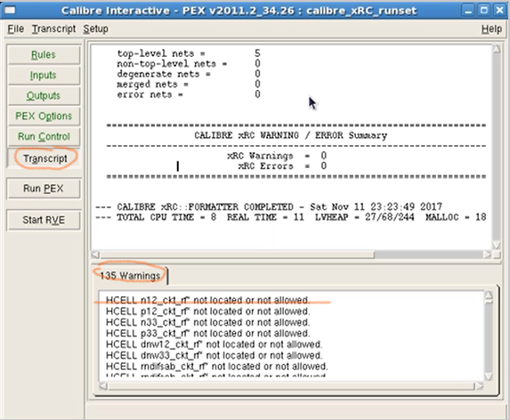
Task: Open the File menu
Action: coord(16,29)
